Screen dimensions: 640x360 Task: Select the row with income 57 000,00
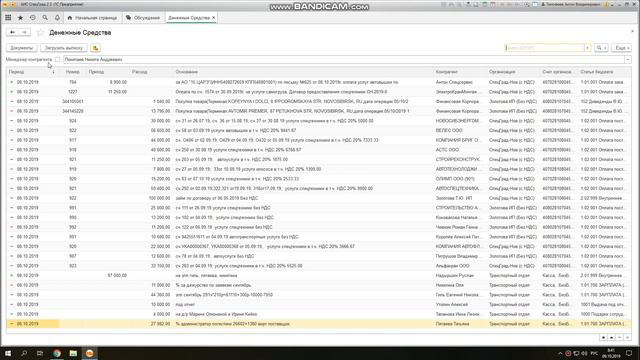point(319,276)
